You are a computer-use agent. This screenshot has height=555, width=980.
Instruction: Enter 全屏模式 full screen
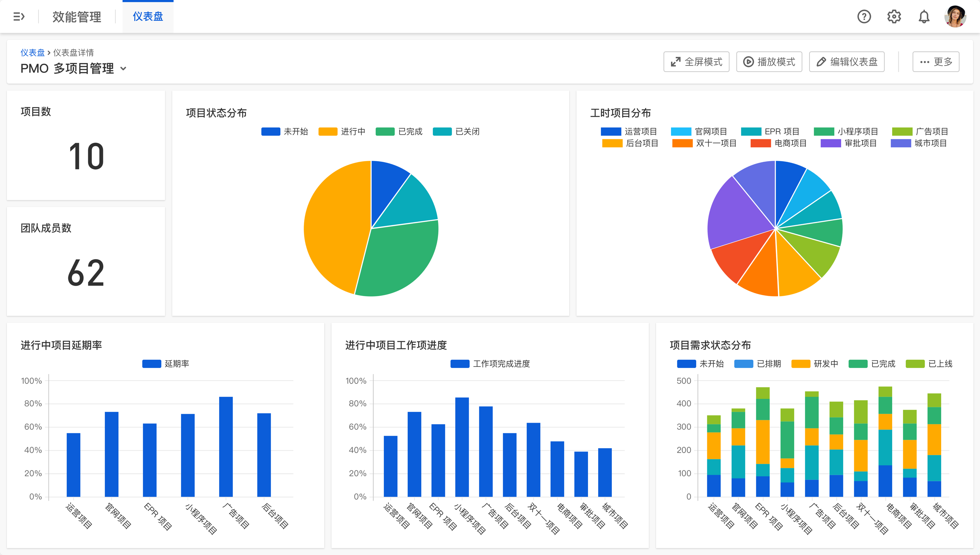click(x=696, y=62)
